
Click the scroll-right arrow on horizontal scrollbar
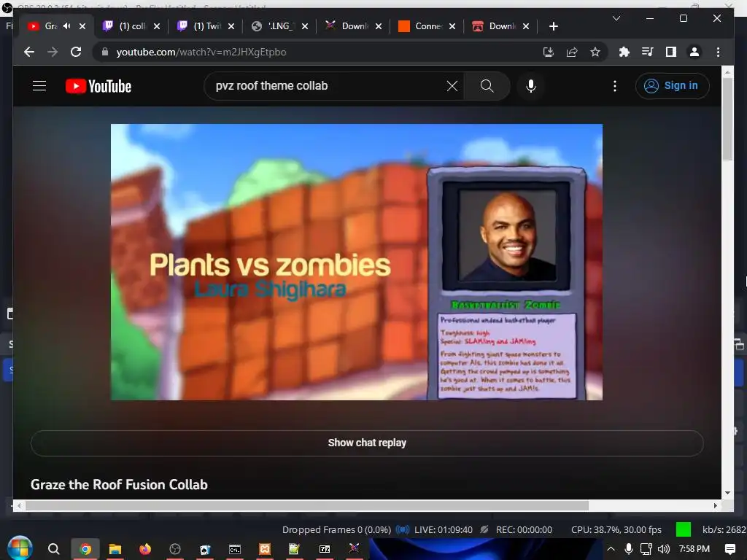(715, 506)
